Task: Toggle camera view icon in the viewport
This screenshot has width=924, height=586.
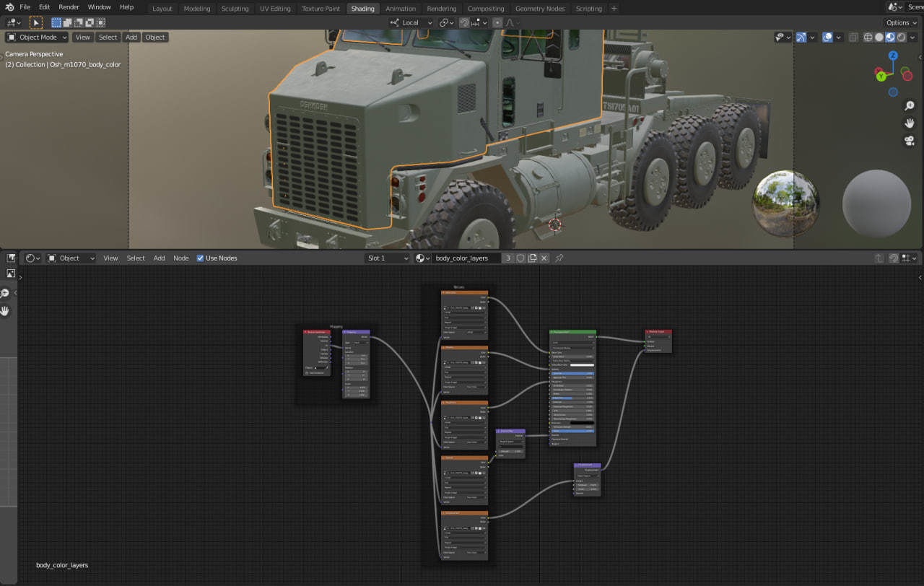Action: (x=910, y=141)
